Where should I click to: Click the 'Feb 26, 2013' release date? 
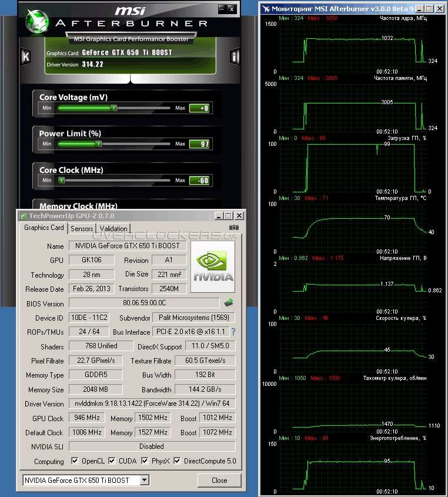[x=92, y=289]
